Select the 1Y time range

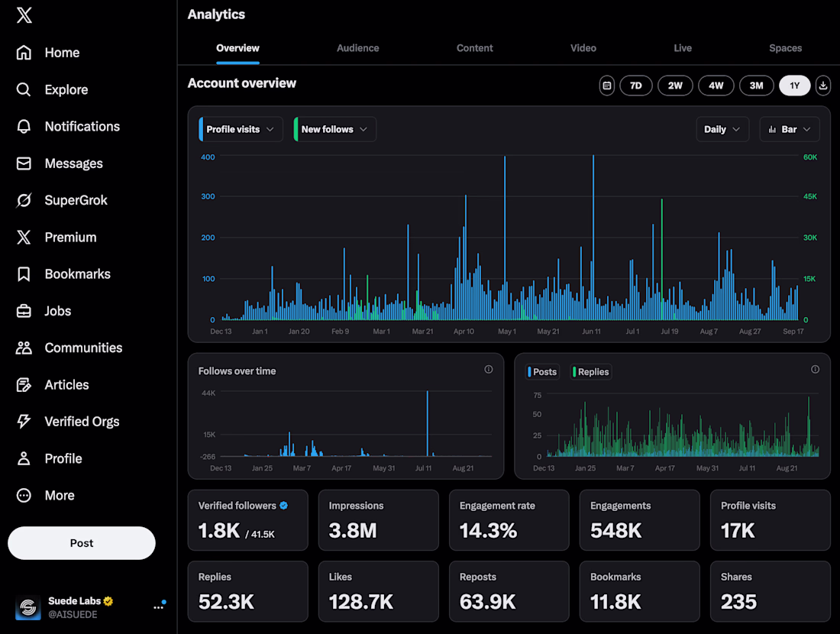[x=794, y=86]
